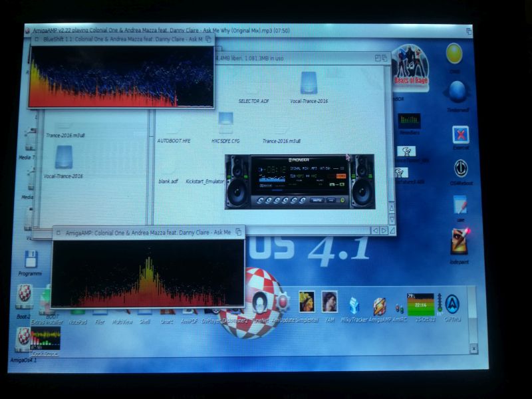Screen dimensions: 532x399
Task: Open SimpleMail from the dock
Action: click(x=307, y=302)
